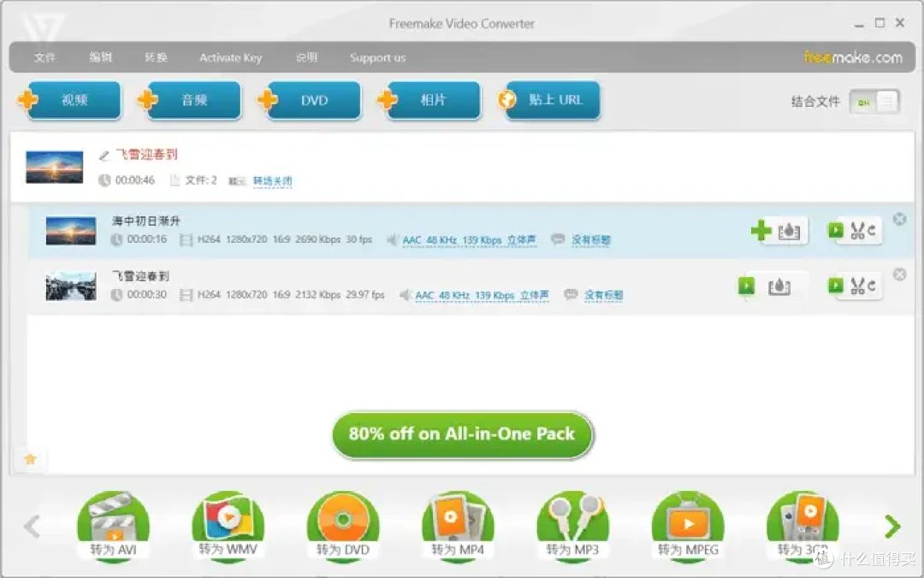This screenshot has width=924, height=578.
Task: Click the 文件: 2 file count text
Action: [201, 180]
